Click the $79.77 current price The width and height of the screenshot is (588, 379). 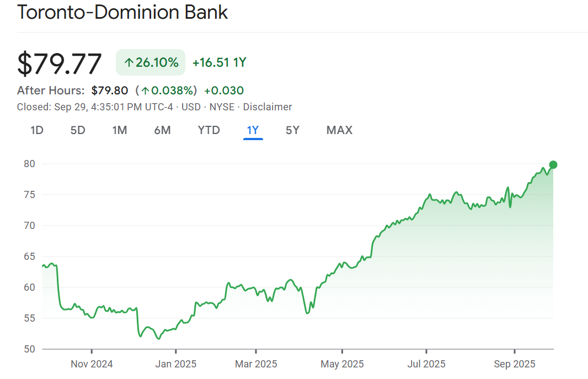coord(60,63)
